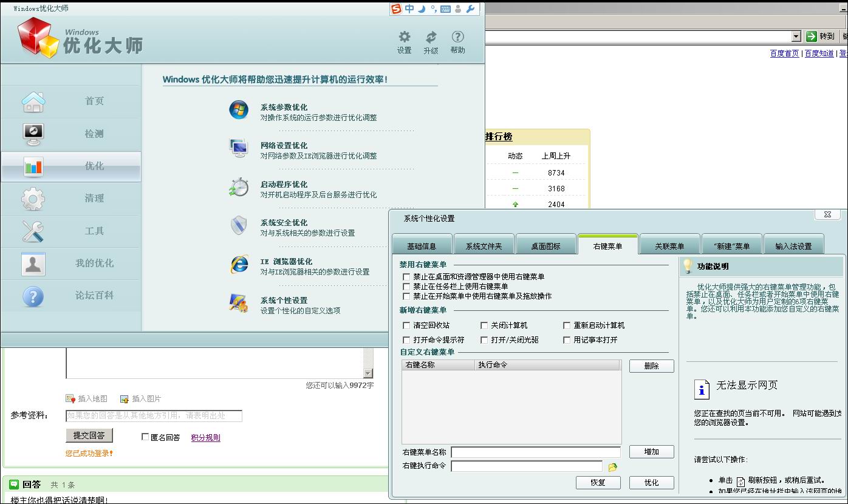
Task: Click the 系统个性设置 icon
Action: point(239,303)
